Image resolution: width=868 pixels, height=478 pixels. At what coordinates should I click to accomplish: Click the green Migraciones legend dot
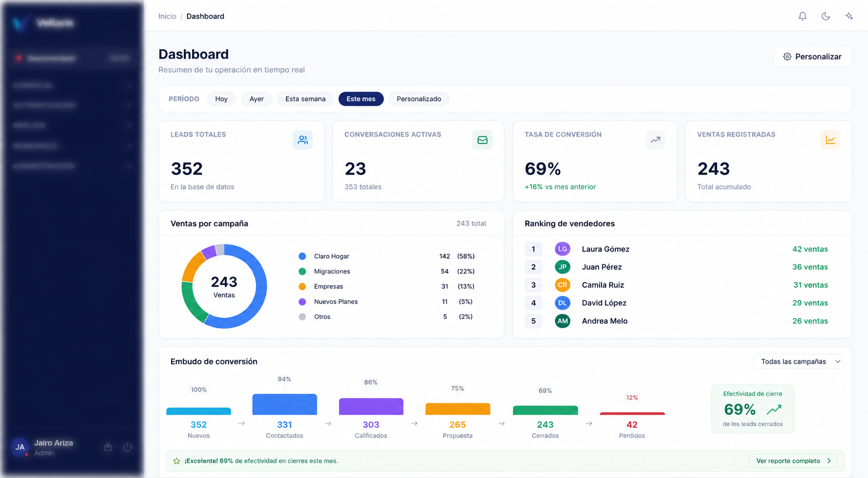[x=302, y=271]
